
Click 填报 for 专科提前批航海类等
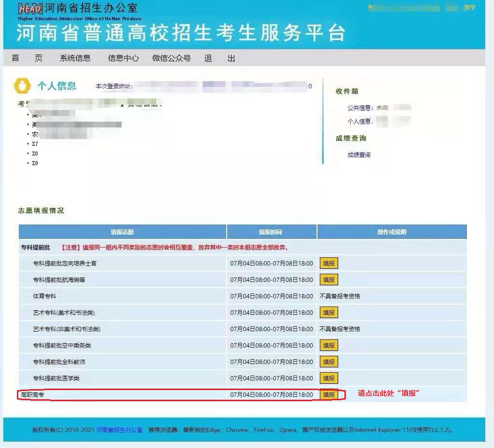[x=329, y=280]
